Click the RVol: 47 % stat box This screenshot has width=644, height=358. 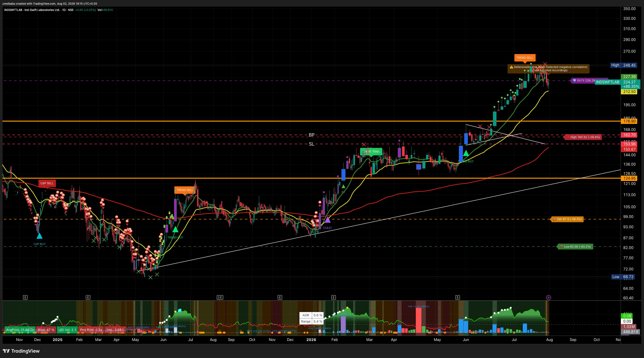46,330
